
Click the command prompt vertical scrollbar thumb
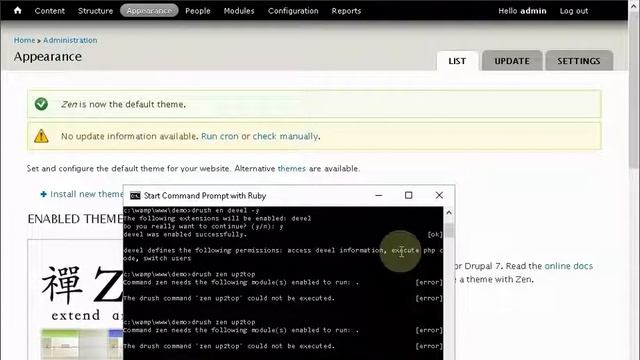tap(449, 230)
